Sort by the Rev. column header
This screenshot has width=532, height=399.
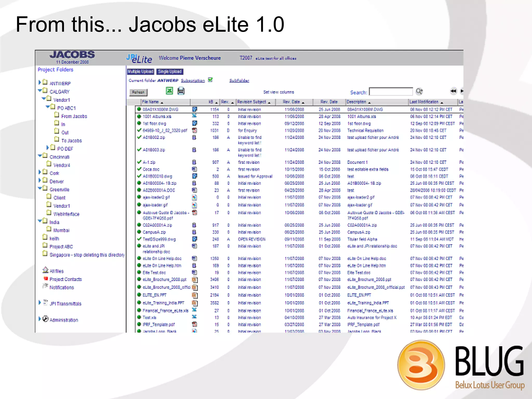point(228,102)
